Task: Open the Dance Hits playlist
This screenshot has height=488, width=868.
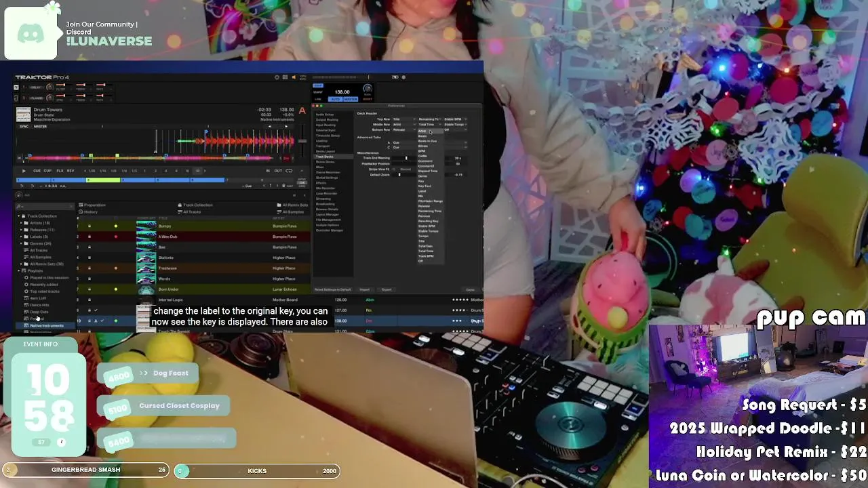Action: (39, 305)
